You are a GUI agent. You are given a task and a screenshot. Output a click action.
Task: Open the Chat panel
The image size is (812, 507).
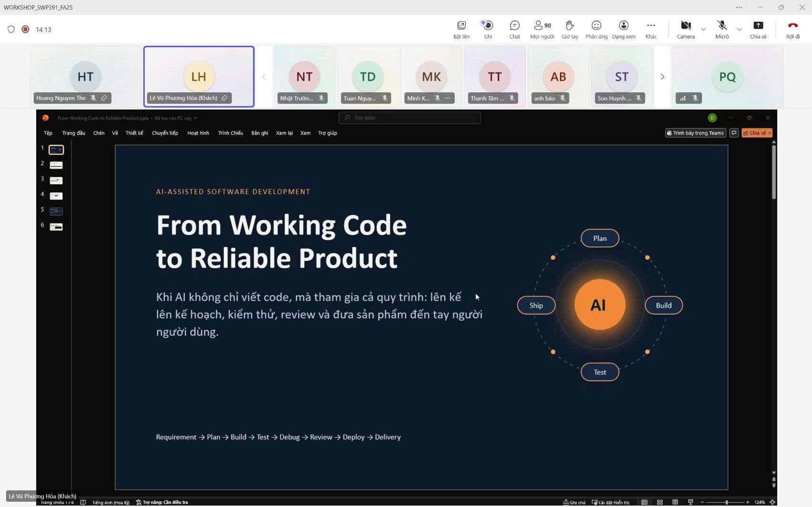click(x=514, y=29)
